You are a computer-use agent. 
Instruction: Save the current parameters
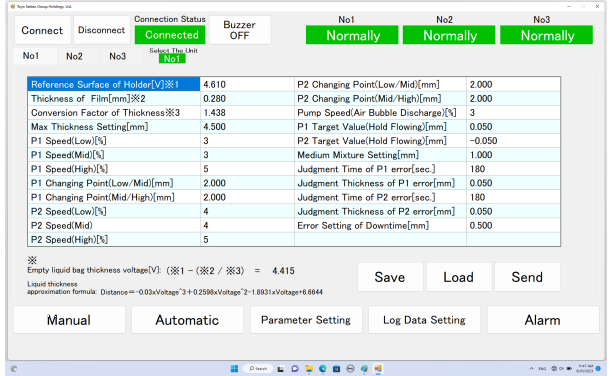pyautogui.click(x=390, y=277)
